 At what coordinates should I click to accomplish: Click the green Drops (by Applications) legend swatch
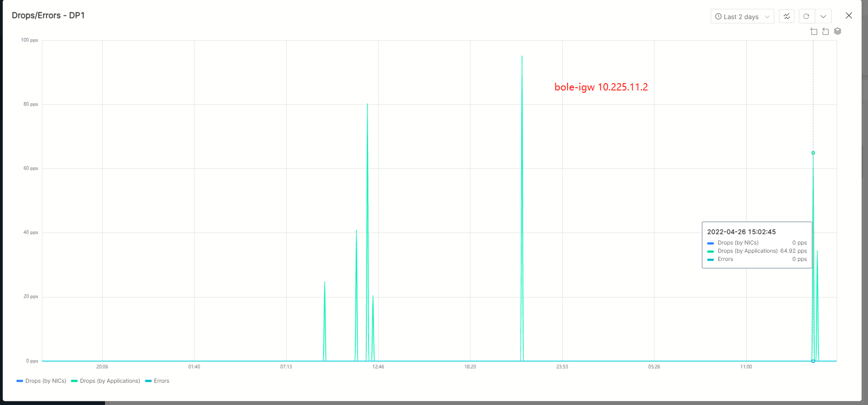coord(74,381)
